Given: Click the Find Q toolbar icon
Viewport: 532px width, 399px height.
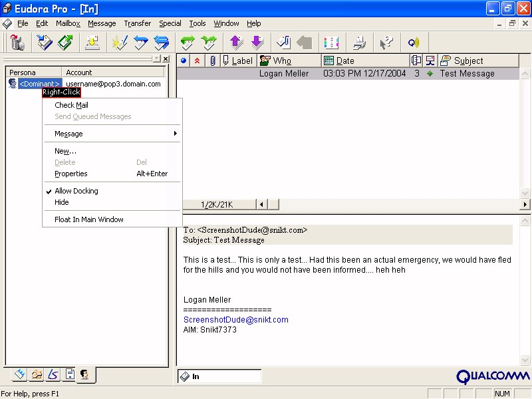Looking at the screenshot, I should (414, 43).
